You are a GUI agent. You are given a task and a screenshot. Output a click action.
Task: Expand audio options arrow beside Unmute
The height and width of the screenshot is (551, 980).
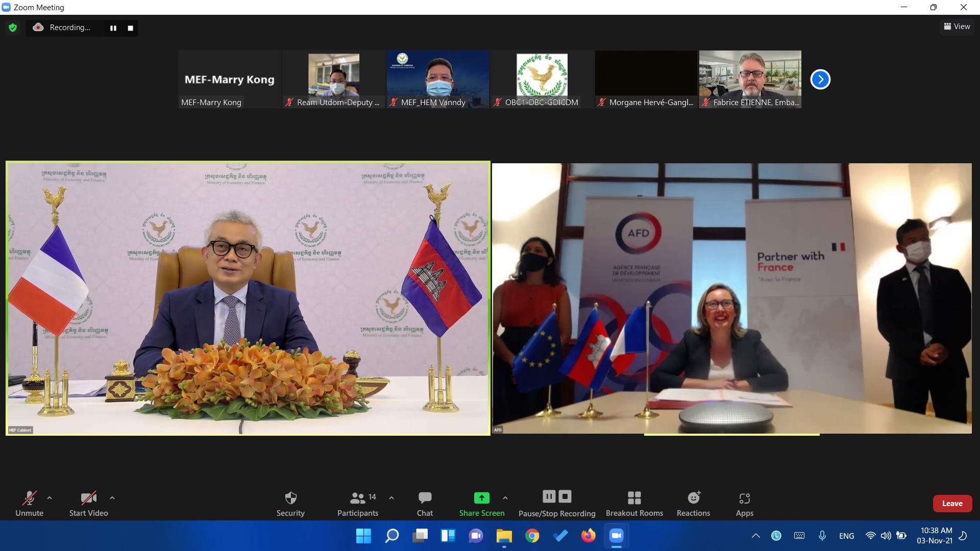tap(50, 497)
